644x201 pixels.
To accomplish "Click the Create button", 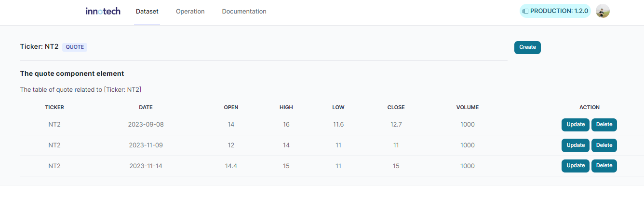I will (527, 47).
